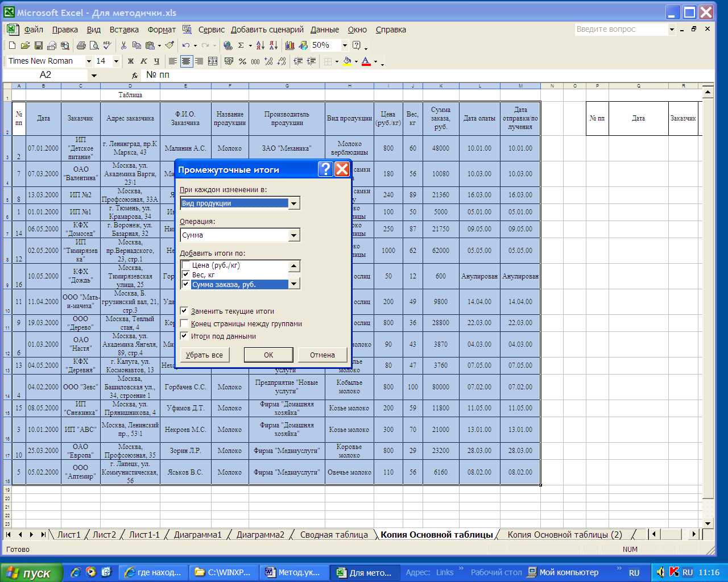Toggle 'Цена (руб./кг)' checkbox
728x582 pixels.
185,265
